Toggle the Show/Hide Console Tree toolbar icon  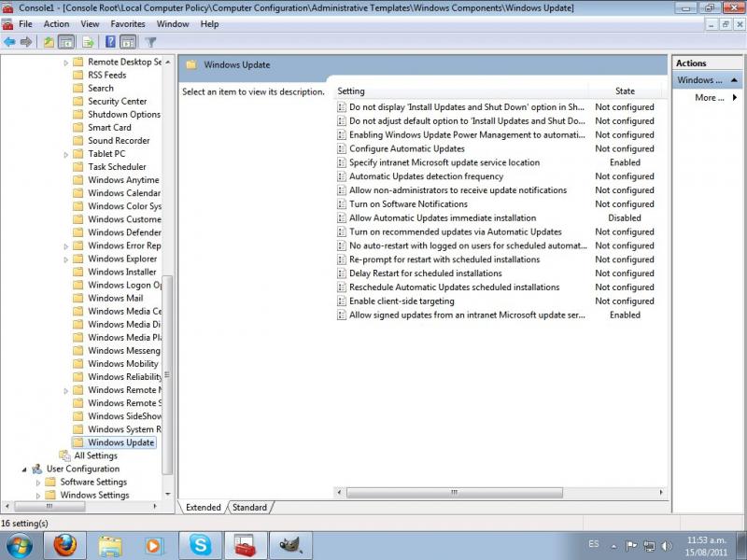66,42
